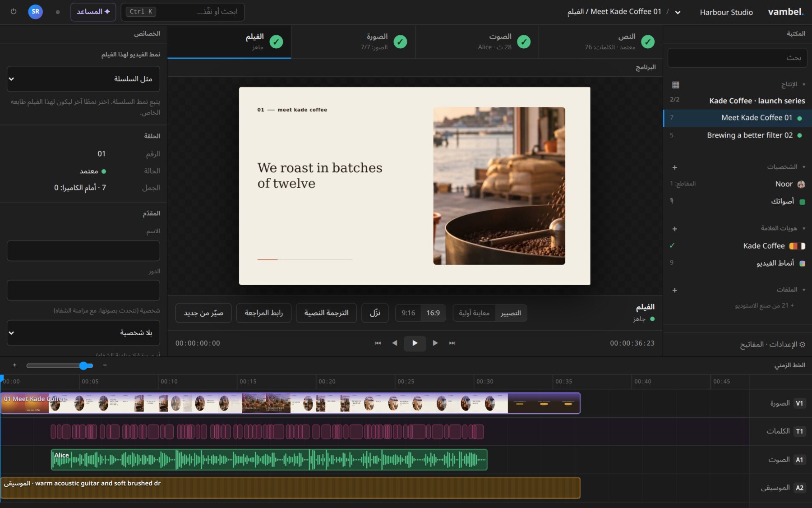Play the film preview
Viewport: 812px width, 508px height.
click(415, 343)
